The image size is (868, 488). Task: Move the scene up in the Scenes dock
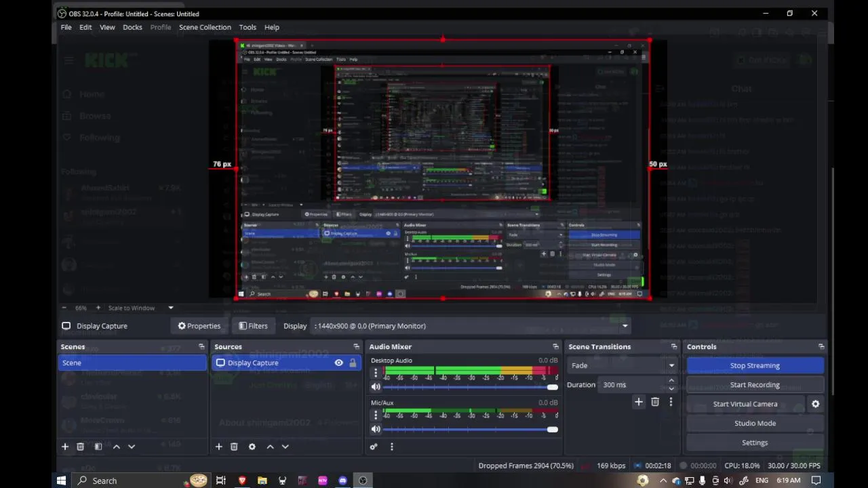(x=117, y=447)
